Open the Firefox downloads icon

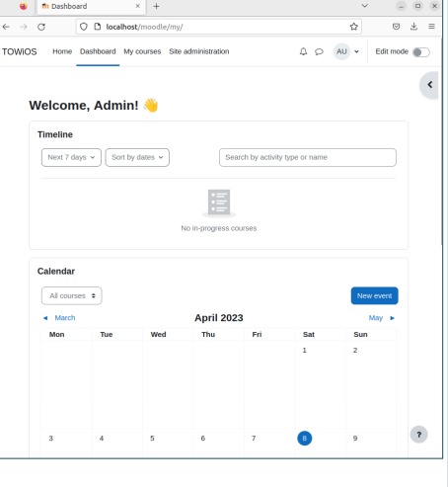pyautogui.click(x=413, y=27)
